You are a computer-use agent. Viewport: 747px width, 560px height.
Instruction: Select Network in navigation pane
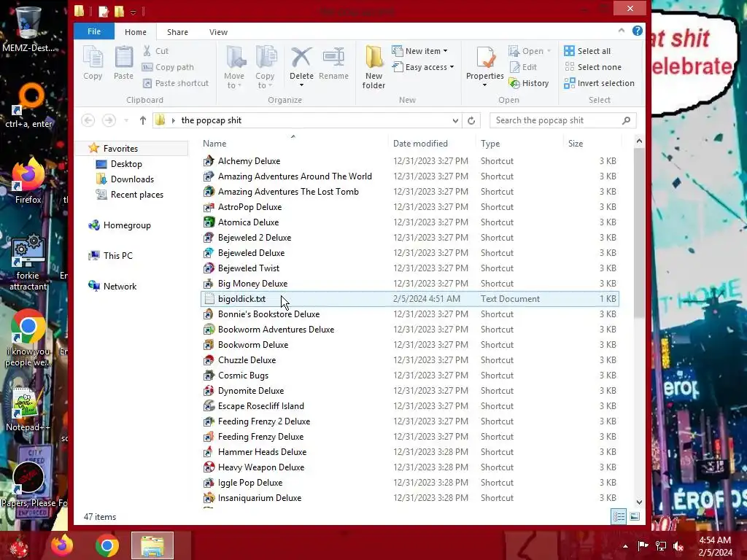click(x=120, y=286)
